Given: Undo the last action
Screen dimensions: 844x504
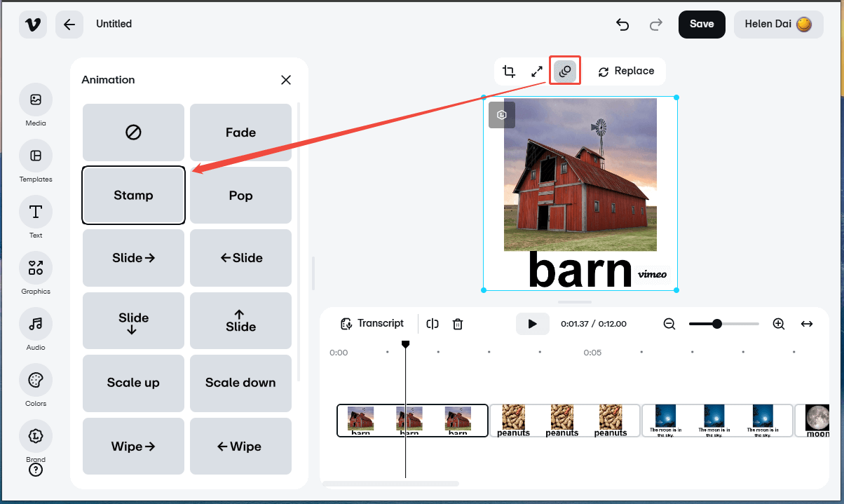Looking at the screenshot, I should coord(622,24).
